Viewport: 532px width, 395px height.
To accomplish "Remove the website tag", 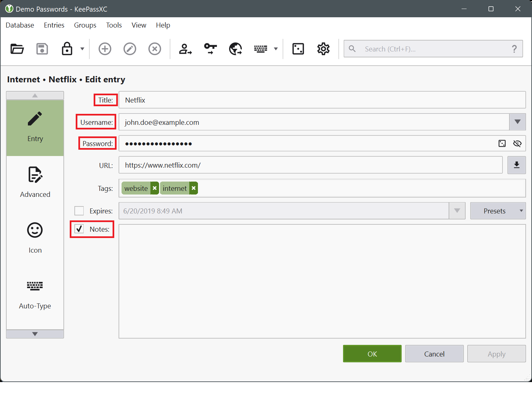I will tap(154, 188).
